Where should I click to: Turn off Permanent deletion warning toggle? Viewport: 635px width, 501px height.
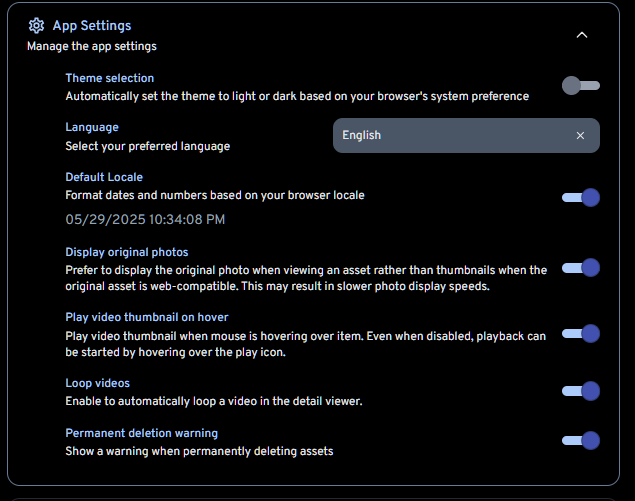pyautogui.click(x=580, y=440)
